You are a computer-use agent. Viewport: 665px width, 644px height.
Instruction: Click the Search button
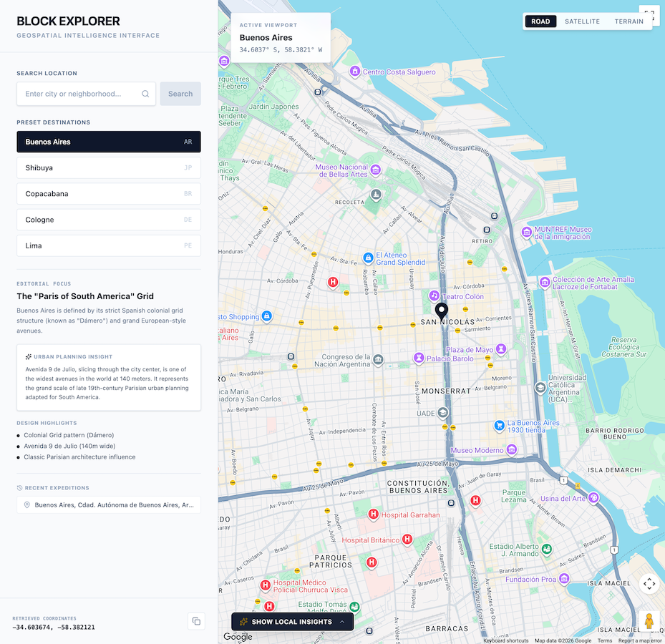pyautogui.click(x=180, y=94)
